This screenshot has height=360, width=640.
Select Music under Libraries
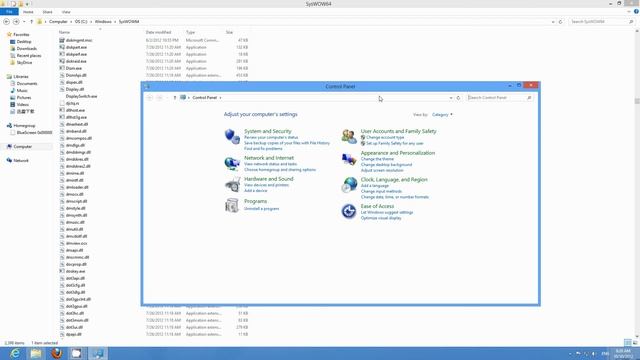22,91
